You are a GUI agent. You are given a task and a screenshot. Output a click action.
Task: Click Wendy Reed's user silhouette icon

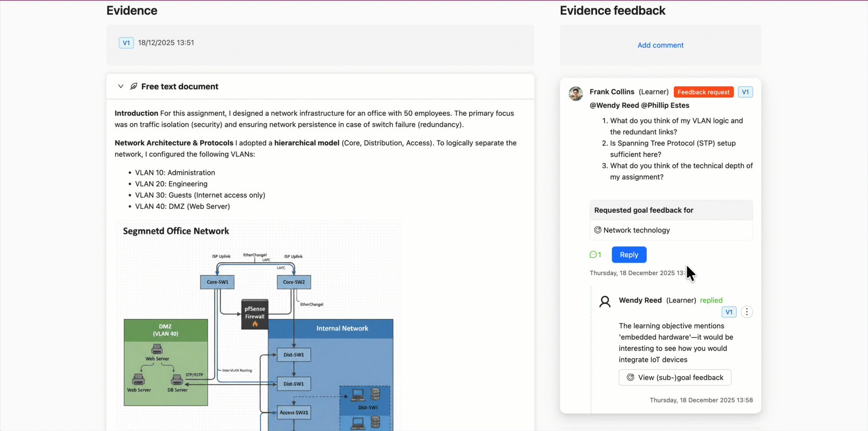605,302
